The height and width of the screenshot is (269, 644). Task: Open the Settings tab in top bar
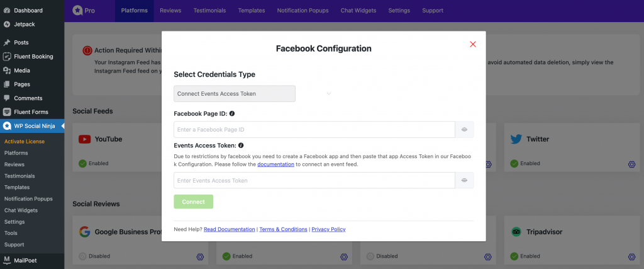[399, 11]
